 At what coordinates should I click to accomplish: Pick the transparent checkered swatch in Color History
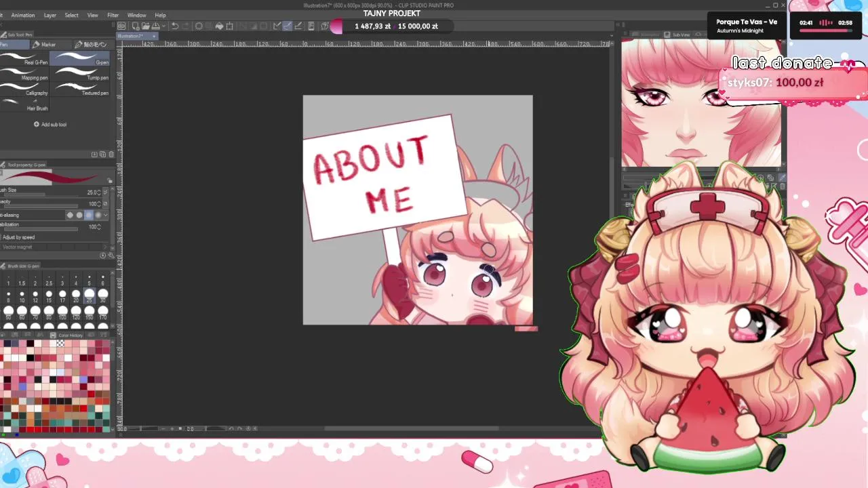(60, 344)
